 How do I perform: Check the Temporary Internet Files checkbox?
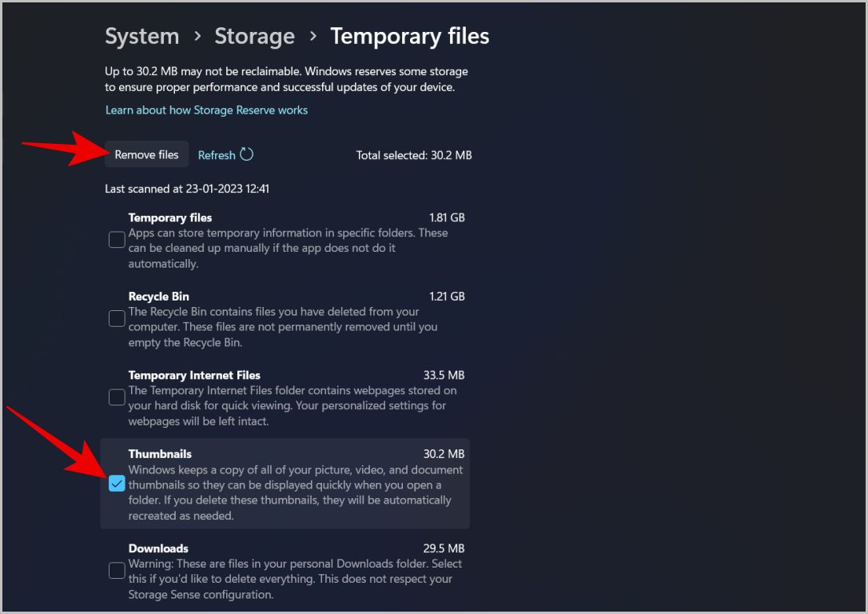pos(116,397)
